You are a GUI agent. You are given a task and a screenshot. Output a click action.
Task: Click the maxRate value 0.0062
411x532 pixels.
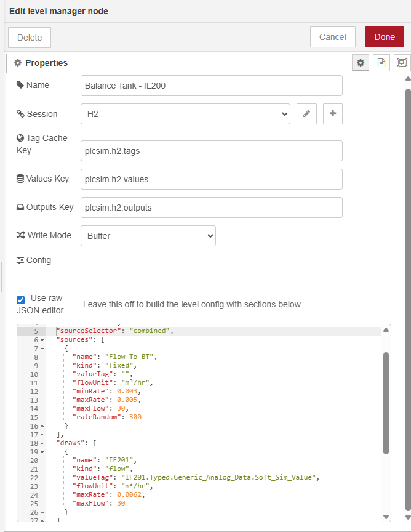pyautogui.click(x=129, y=494)
